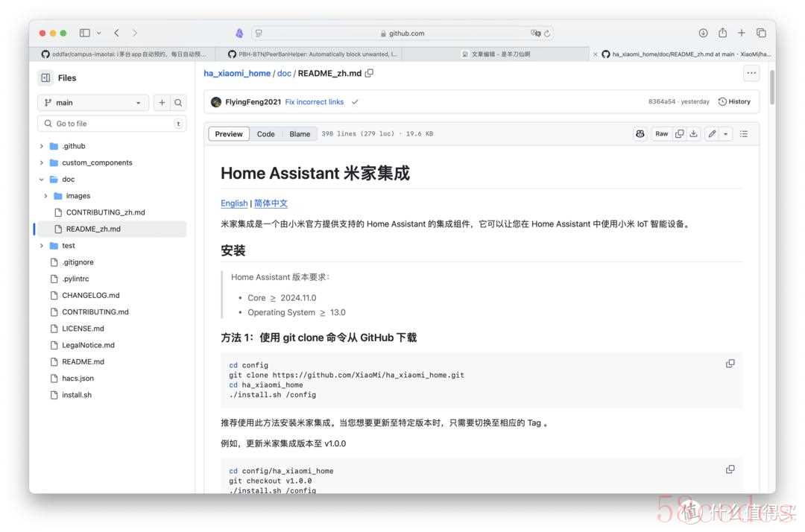Open Safari downloads icon

703,33
